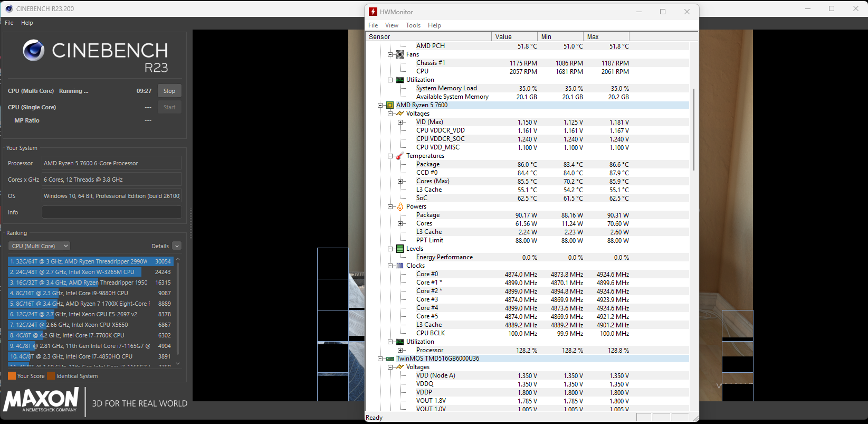
Task: Click the flame icon beside Powers
Action: tap(400, 206)
